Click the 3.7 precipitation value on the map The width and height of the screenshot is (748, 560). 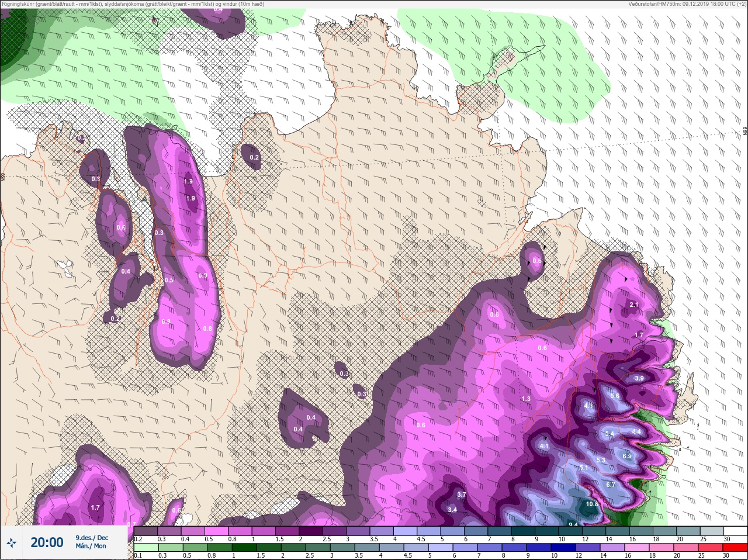[462, 495]
